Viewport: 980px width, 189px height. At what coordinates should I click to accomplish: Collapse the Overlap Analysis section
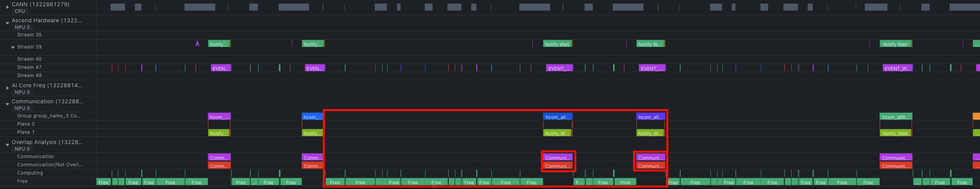(7, 145)
